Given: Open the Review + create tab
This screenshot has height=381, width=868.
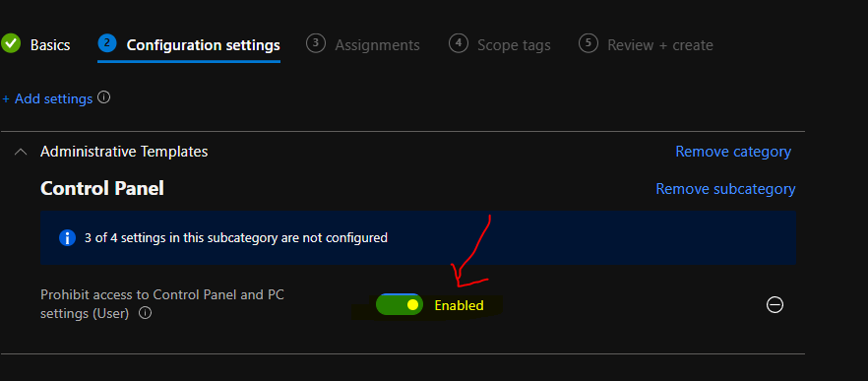Looking at the screenshot, I should [x=659, y=45].
